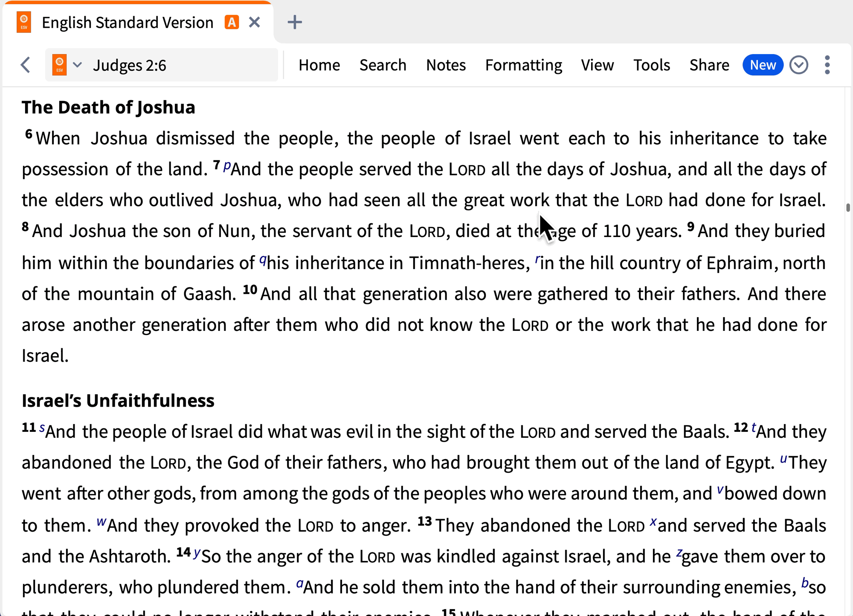This screenshot has height=616, width=853.
Task: Open the Tools menu
Action: pos(652,64)
